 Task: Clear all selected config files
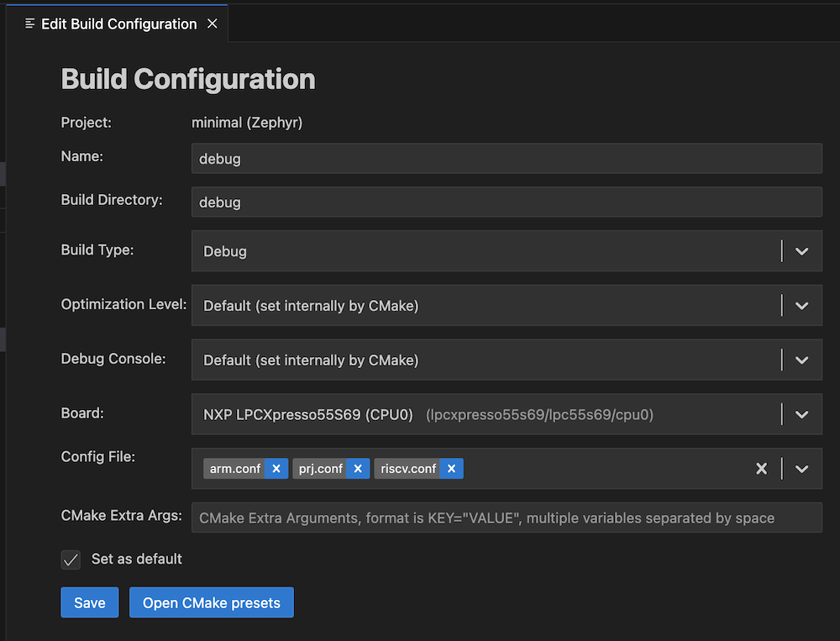[761, 468]
